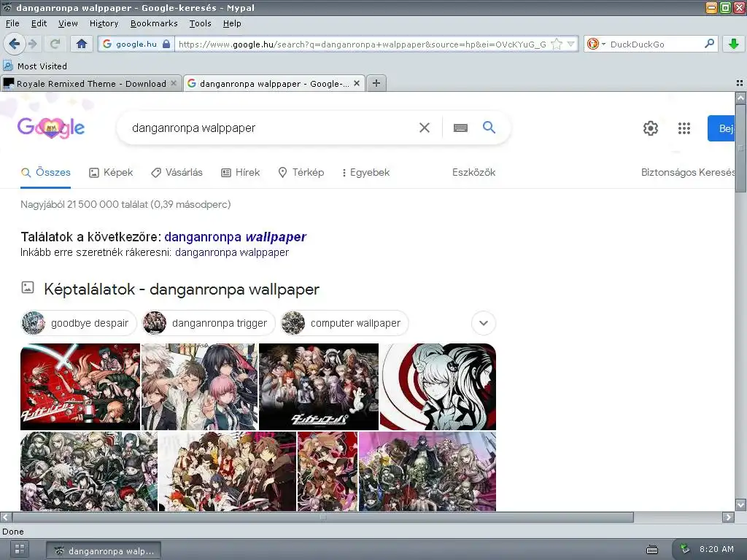Switch to the Képek image results
747x560 pixels.
[111, 172]
